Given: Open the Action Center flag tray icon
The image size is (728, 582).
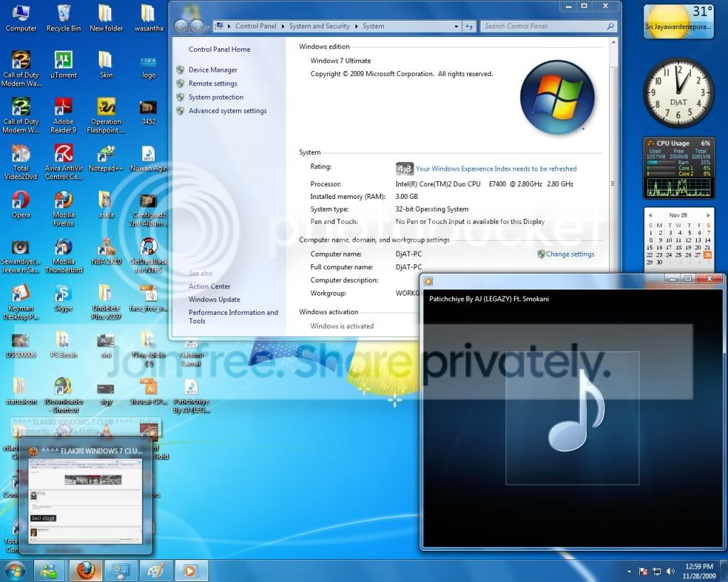Looking at the screenshot, I should point(643,571).
